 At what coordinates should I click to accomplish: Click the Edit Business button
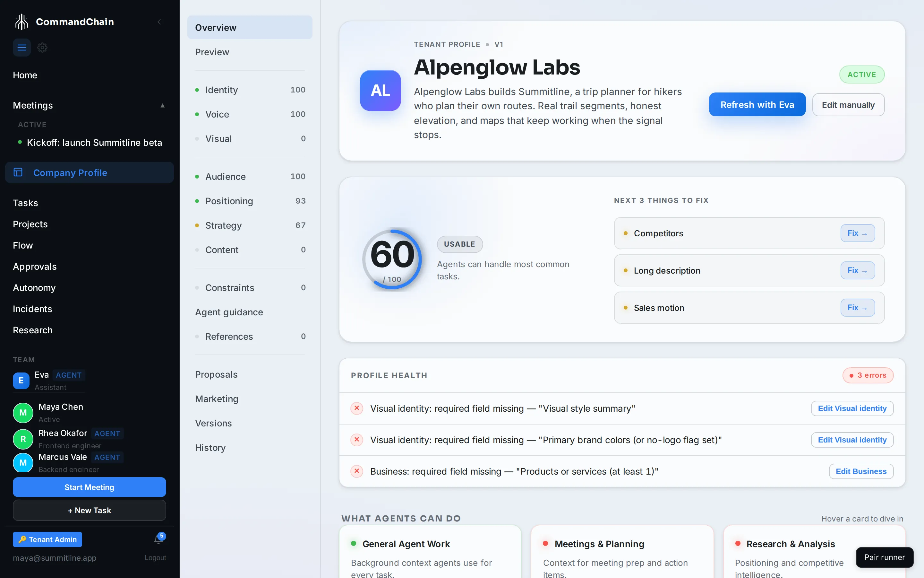861,471
